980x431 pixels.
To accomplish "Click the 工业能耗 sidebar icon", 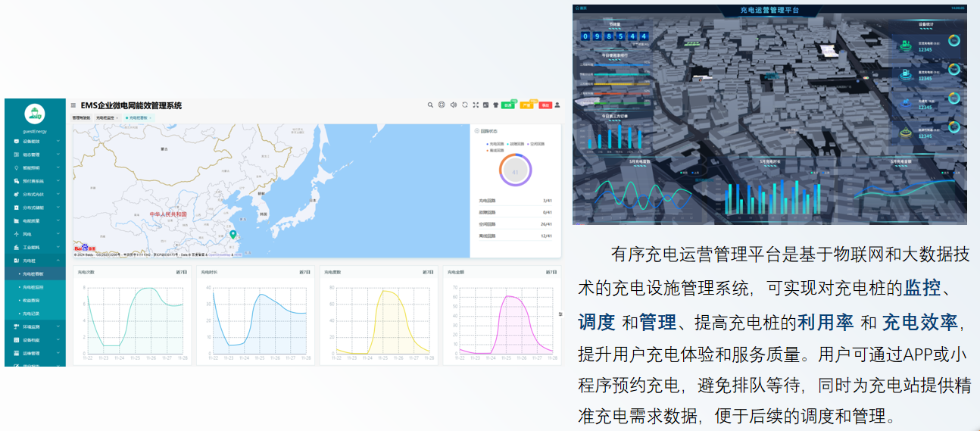I will (16, 247).
